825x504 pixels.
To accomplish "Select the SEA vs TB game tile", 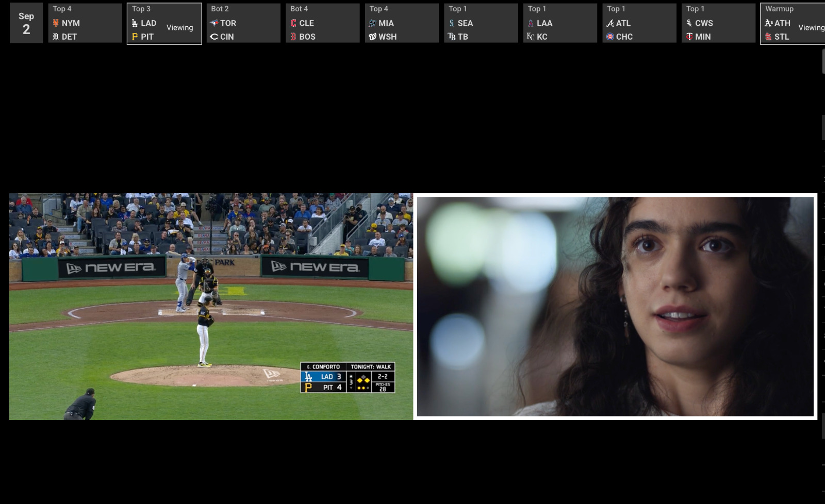I will [x=481, y=23].
